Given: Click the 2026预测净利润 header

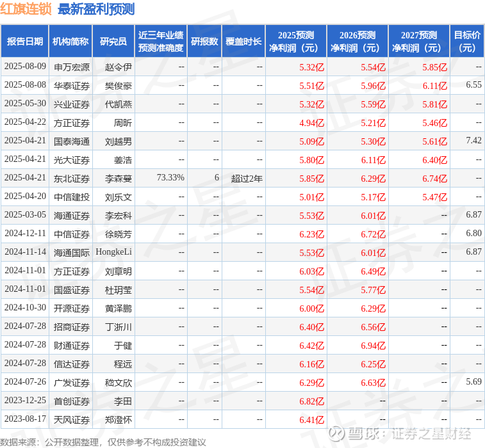Looking at the screenshot, I should coord(358,42).
